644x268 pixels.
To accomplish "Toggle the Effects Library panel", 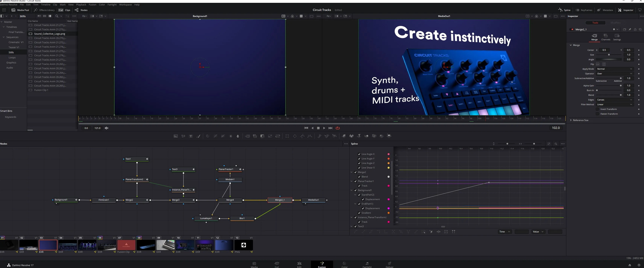I will (44, 10).
